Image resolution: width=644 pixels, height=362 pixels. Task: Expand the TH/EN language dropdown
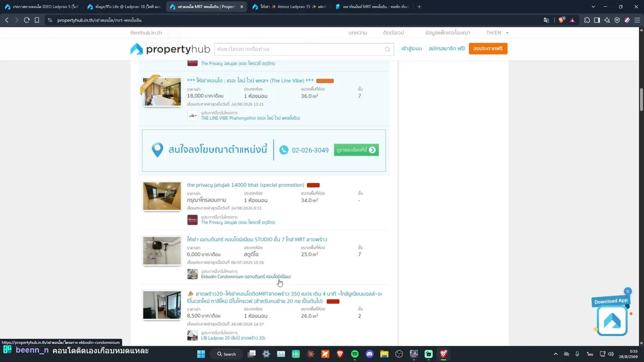(498, 33)
